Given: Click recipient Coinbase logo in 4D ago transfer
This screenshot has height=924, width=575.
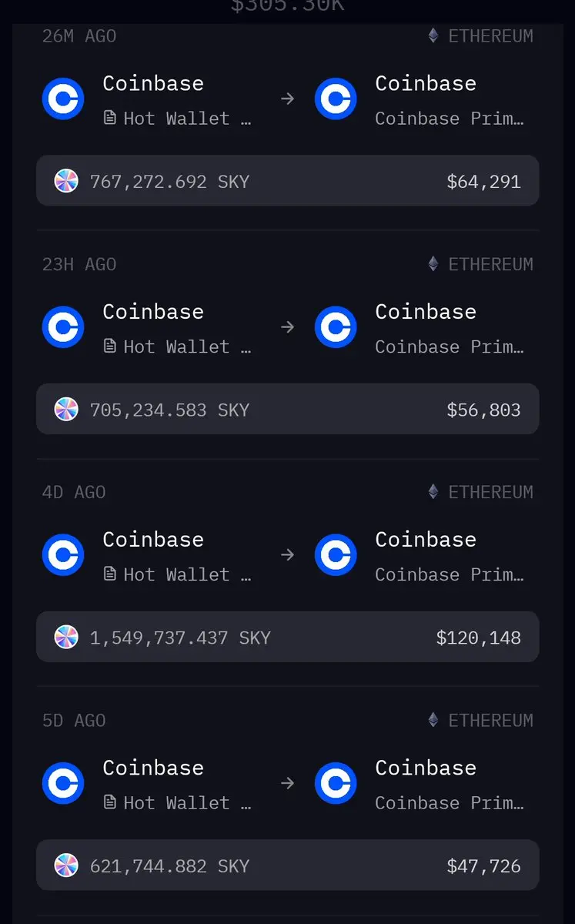Looking at the screenshot, I should coord(336,554).
